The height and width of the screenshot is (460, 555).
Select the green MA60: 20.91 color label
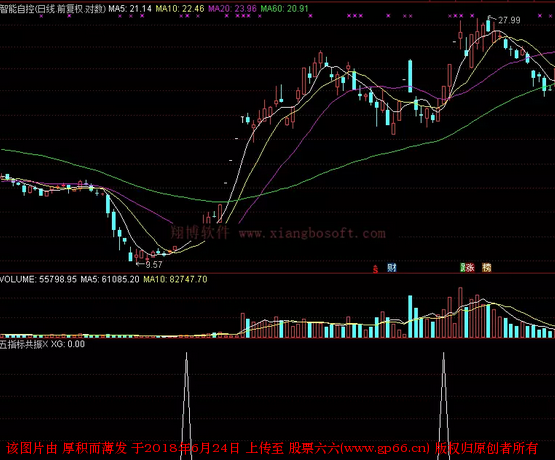285,8
